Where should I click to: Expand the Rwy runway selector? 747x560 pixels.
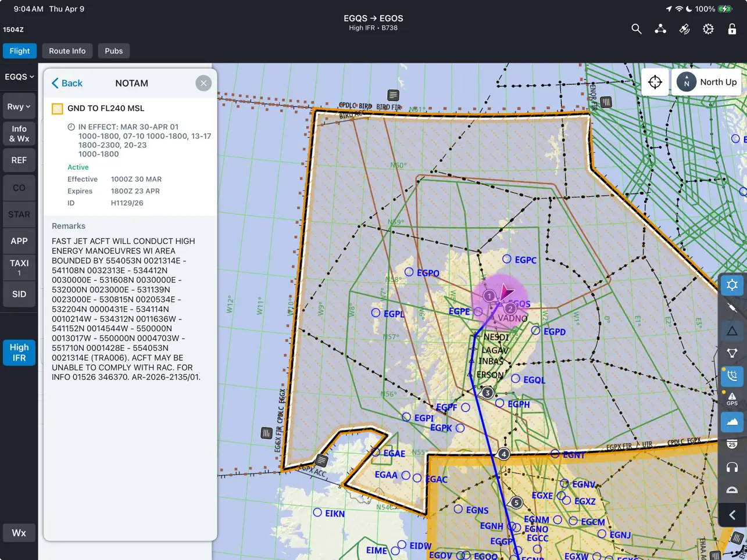pyautogui.click(x=19, y=107)
